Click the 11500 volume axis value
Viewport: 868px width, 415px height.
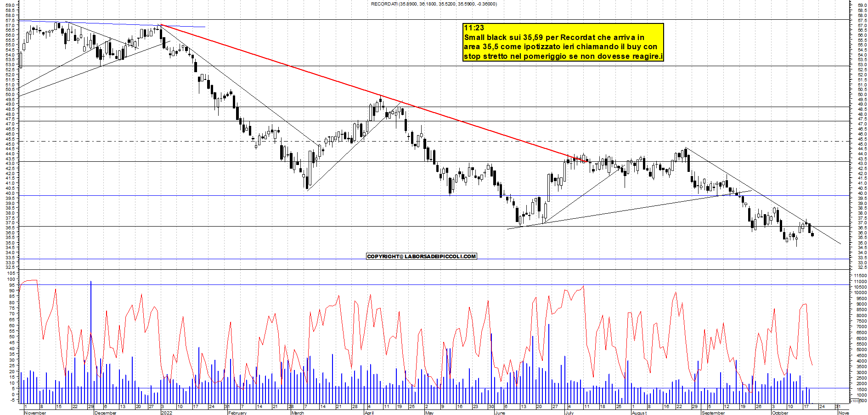tap(860, 275)
